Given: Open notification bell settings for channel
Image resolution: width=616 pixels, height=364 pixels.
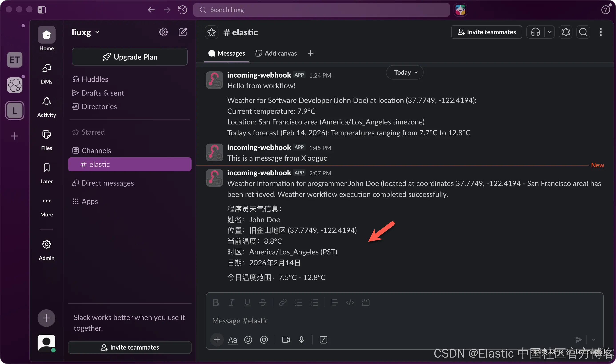Looking at the screenshot, I should 566,32.
